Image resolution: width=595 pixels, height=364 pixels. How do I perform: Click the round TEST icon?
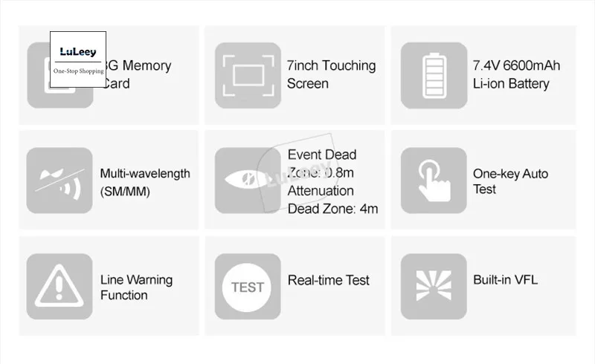tap(248, 287)
